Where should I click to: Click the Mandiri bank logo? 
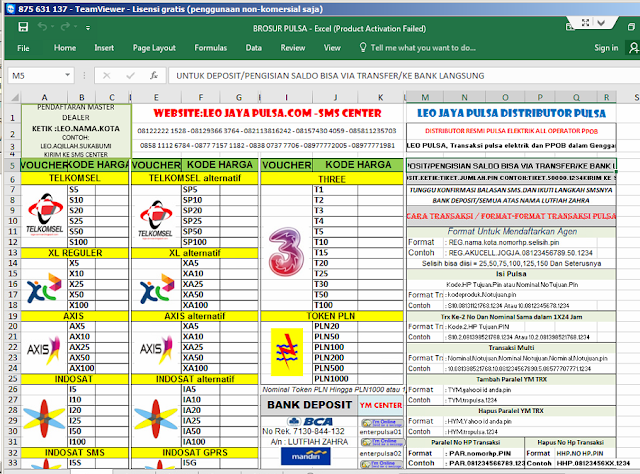tap(306, 456)
